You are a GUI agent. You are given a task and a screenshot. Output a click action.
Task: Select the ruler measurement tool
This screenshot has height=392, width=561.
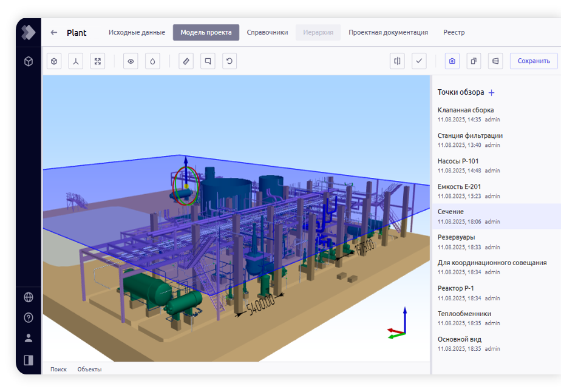(x=186, y=61)
